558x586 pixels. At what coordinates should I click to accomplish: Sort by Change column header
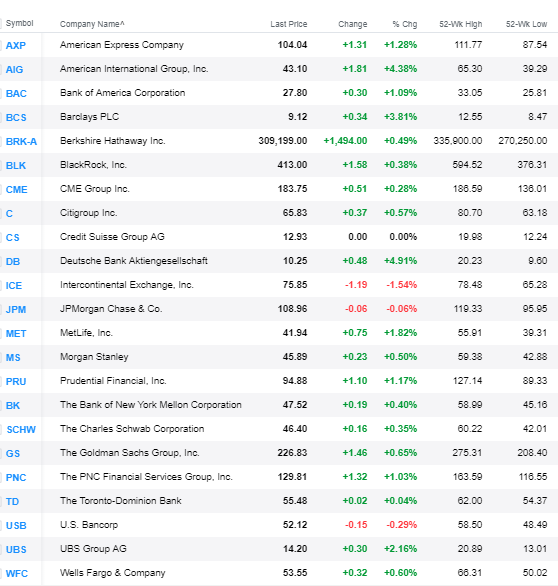tap(352, 24)
